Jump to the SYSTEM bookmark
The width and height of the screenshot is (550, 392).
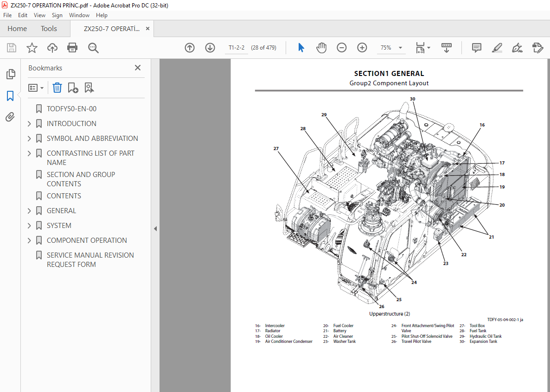(x=59, y=226)
